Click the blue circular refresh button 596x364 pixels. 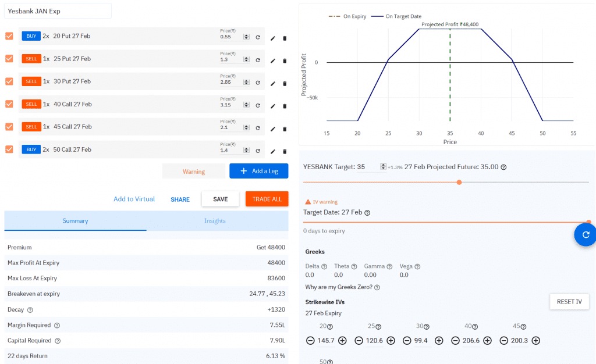point(586,234)
